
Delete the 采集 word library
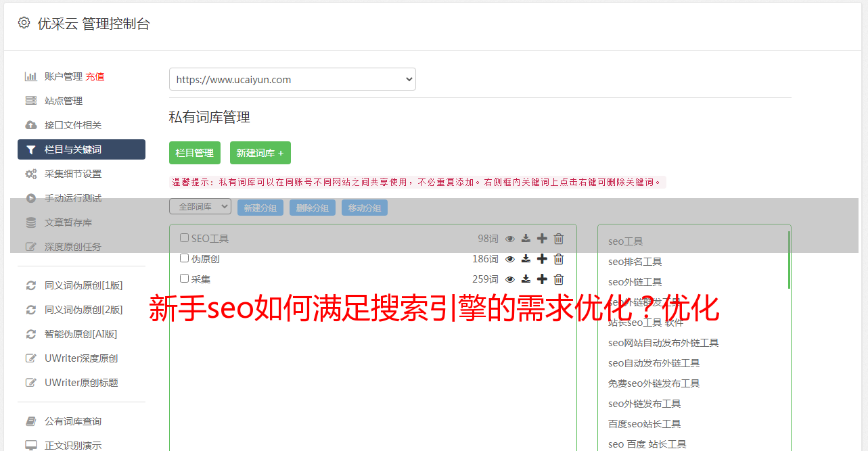(x=559, y=279)
